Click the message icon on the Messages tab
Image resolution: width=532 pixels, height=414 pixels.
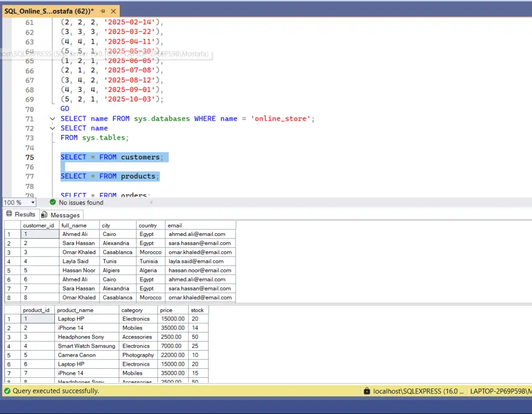pyautogui.click(x=45, y=215)
